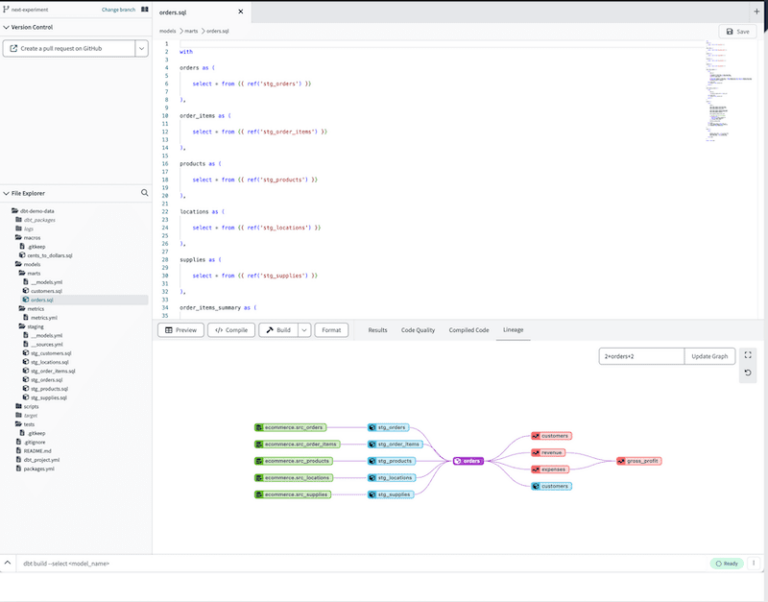The height and width of the screenshot is (602, 768).
Task: Select the stg_products lineage node
Action: (x=392, y=461)
